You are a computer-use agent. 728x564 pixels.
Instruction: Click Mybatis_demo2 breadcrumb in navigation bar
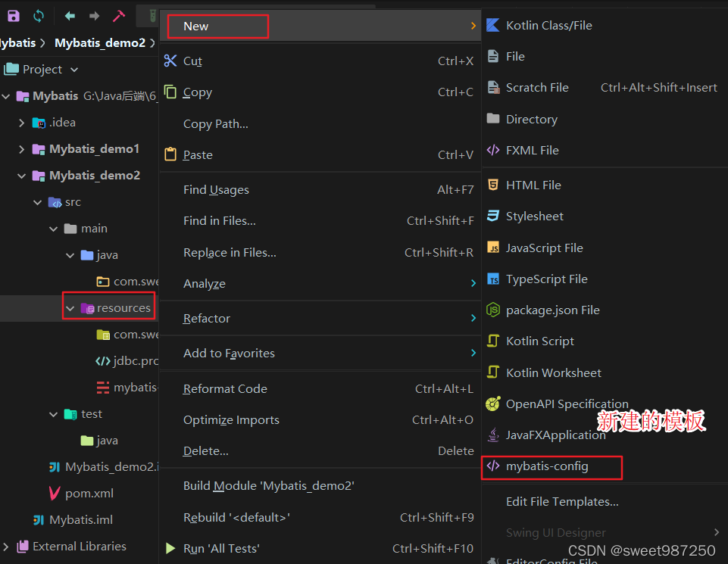coord(100,42)
